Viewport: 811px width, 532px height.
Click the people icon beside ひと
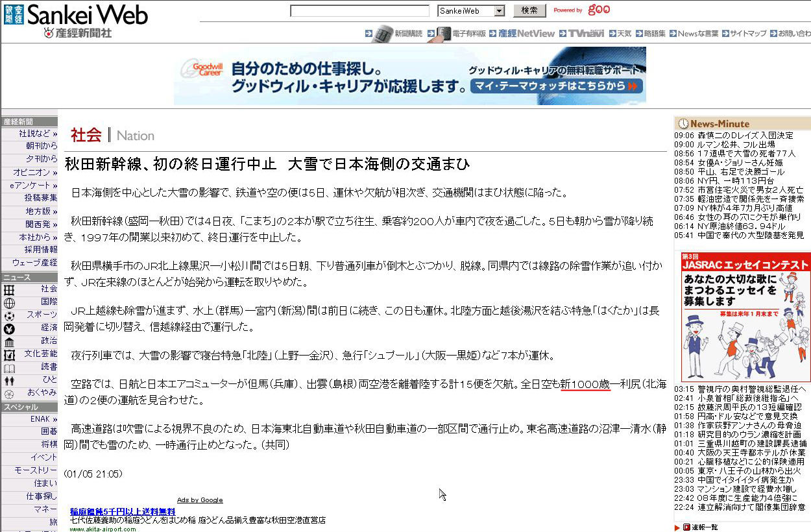(x=9, y=380)
